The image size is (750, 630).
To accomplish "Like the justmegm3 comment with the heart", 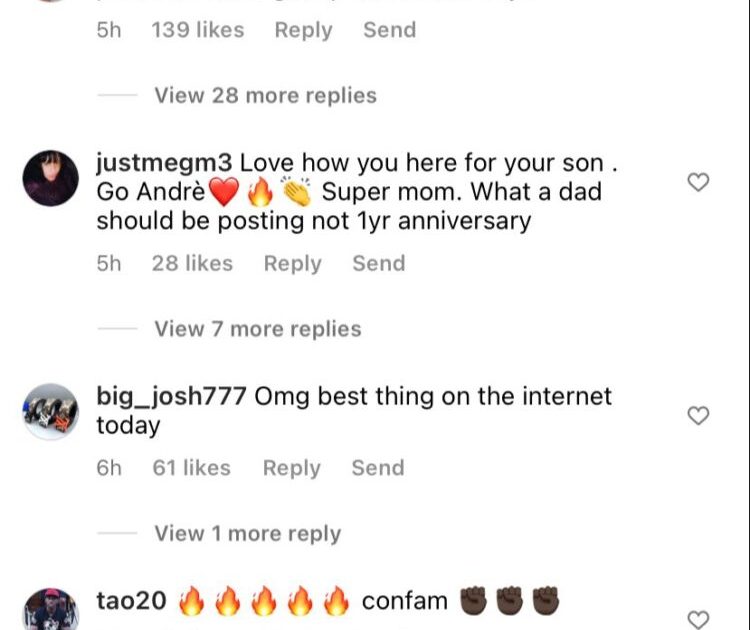I will point(699,182).
